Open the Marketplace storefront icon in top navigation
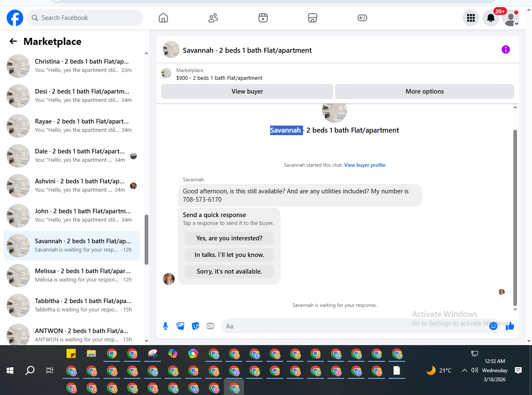The height and width of the screenshot is (395, 532). 313,18
